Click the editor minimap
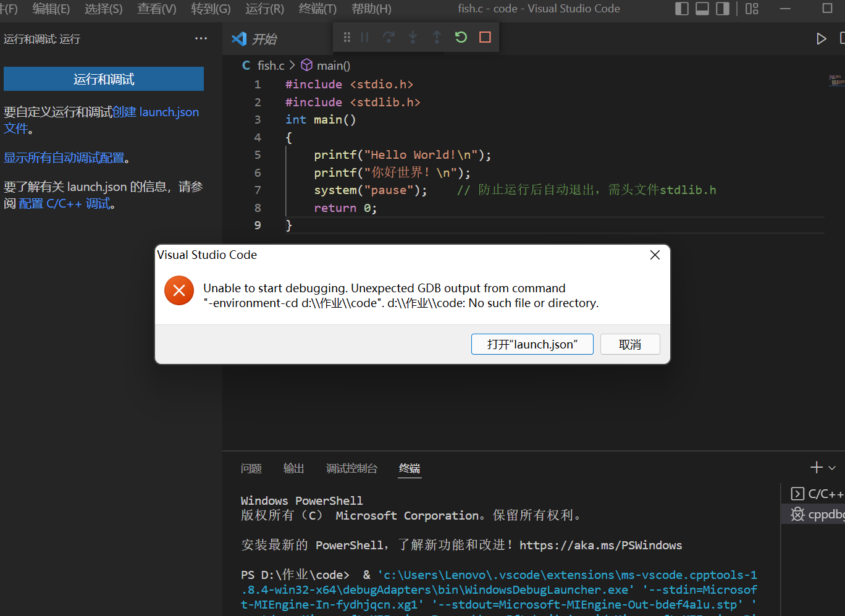The width and height of the screenshot is (845, 616). point(836,80)
